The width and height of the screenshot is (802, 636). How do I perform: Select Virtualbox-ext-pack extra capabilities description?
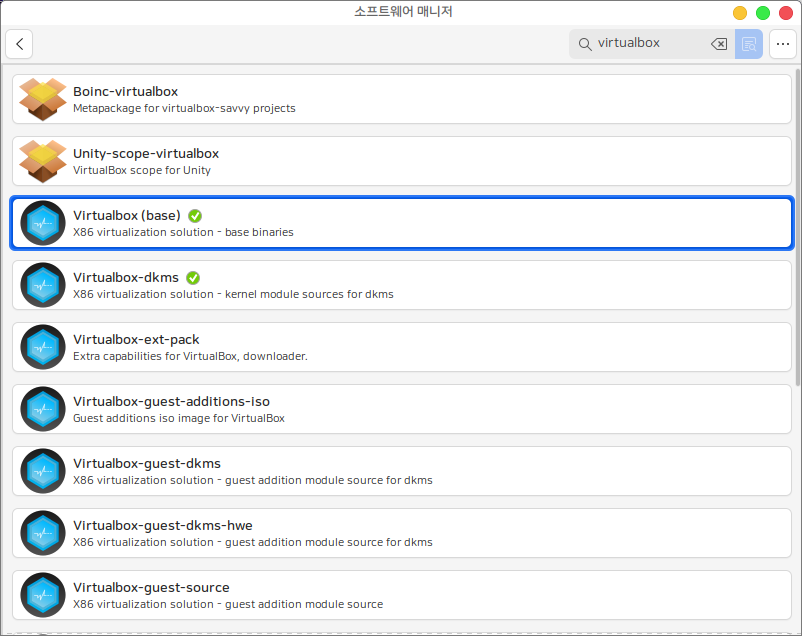[190, 356]
